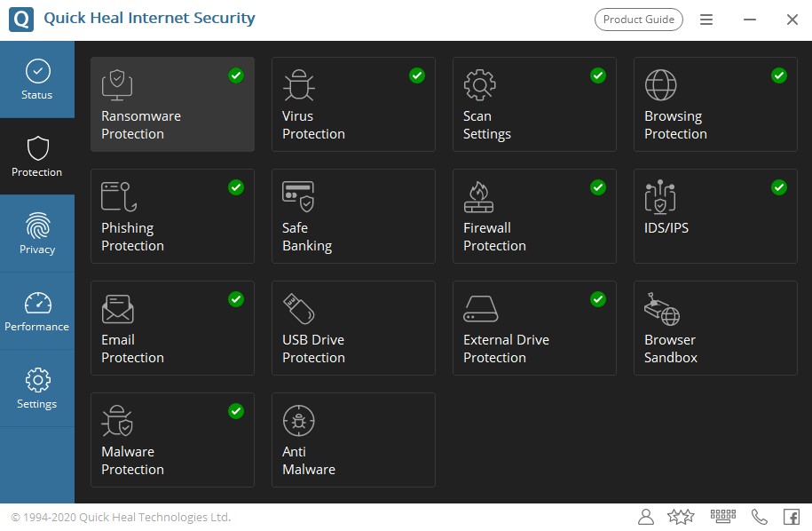
Task: Click green checkmark on Phishing Protection
Action: click(x=236, y=187)
